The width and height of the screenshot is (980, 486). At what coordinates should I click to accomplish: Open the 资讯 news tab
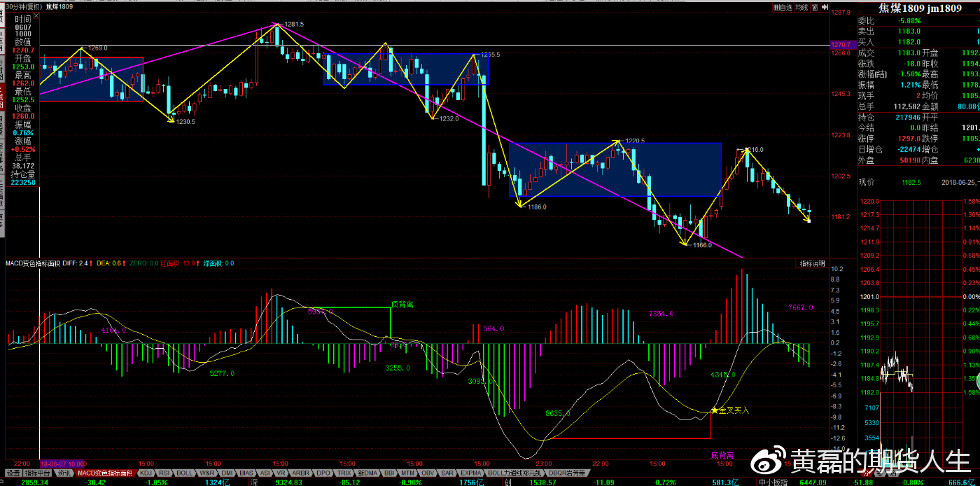[64, 473]
